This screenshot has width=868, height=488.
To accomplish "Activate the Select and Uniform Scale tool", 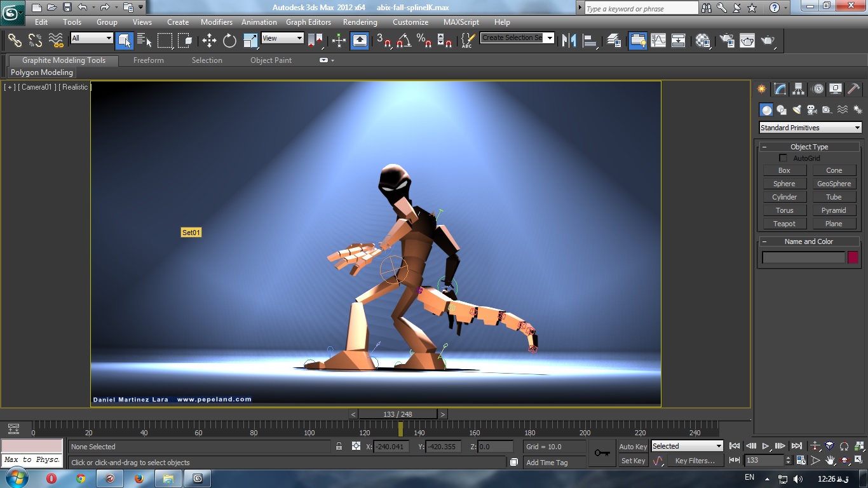I will point(250,41).
